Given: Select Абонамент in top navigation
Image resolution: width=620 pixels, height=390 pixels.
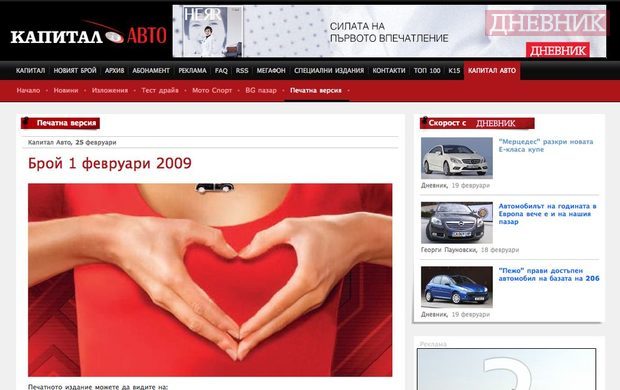Looking at the screenshot, I should (151, 70).
